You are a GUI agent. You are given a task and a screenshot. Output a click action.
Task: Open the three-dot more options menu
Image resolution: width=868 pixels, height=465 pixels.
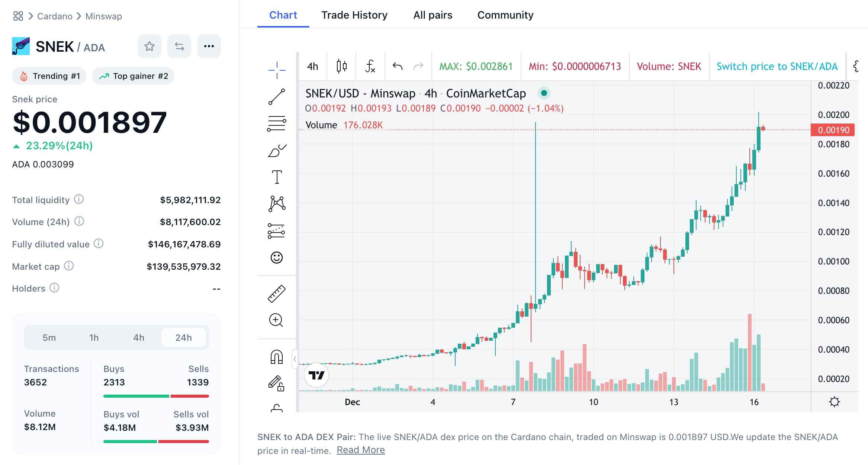click(x=209, y=46)
